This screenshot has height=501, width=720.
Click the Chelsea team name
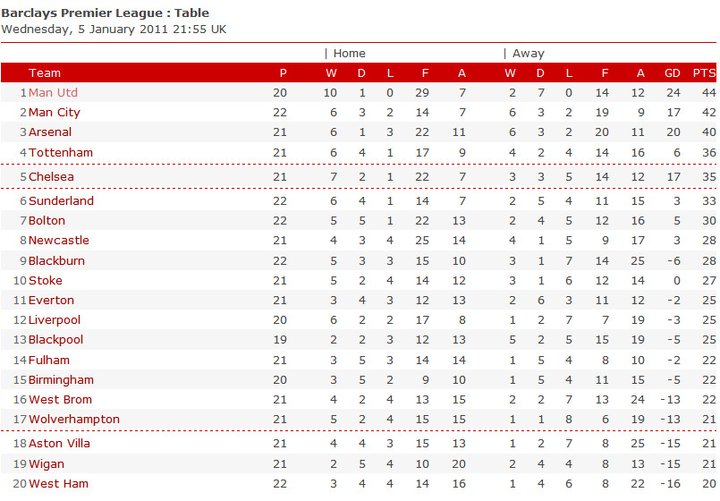tap(52, 177)
